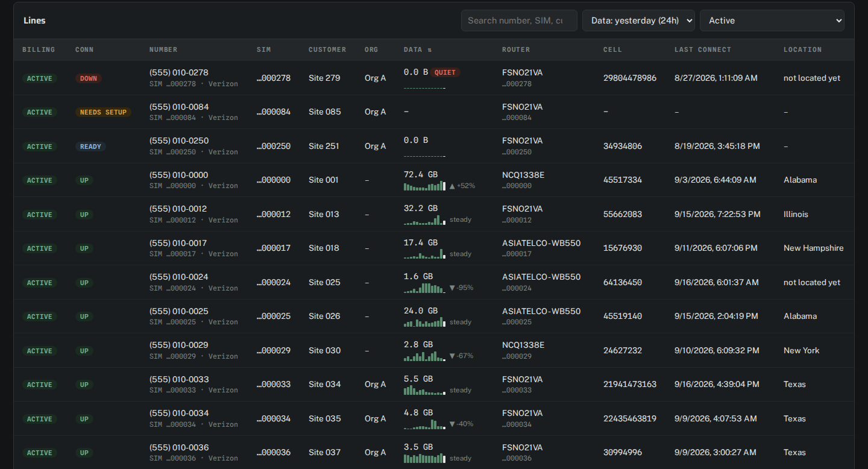Click customer Site 013
Screen dimensions: 868x469
(324, 214)
